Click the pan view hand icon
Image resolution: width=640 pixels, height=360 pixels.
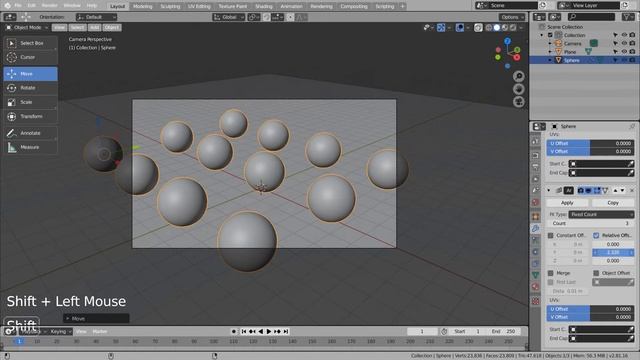pyautogui.click(x=519, y=89)
